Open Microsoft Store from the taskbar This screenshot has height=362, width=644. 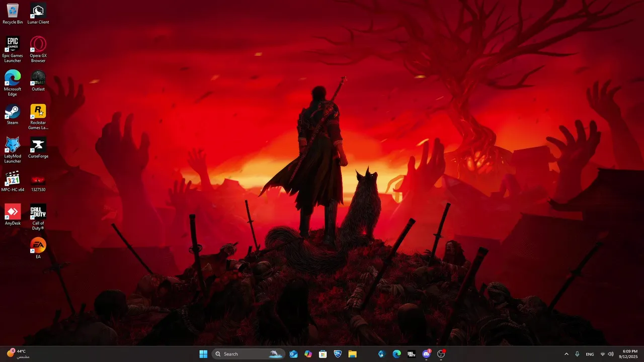323,354
